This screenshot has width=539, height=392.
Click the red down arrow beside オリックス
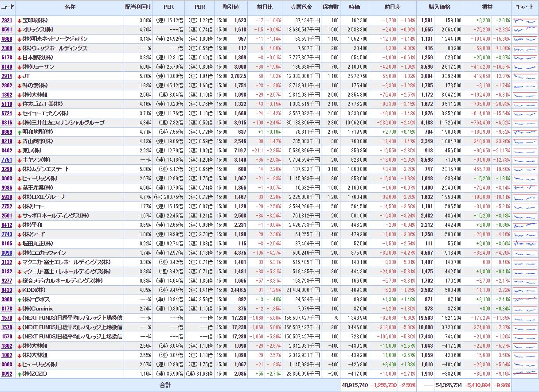coord(19,30)
